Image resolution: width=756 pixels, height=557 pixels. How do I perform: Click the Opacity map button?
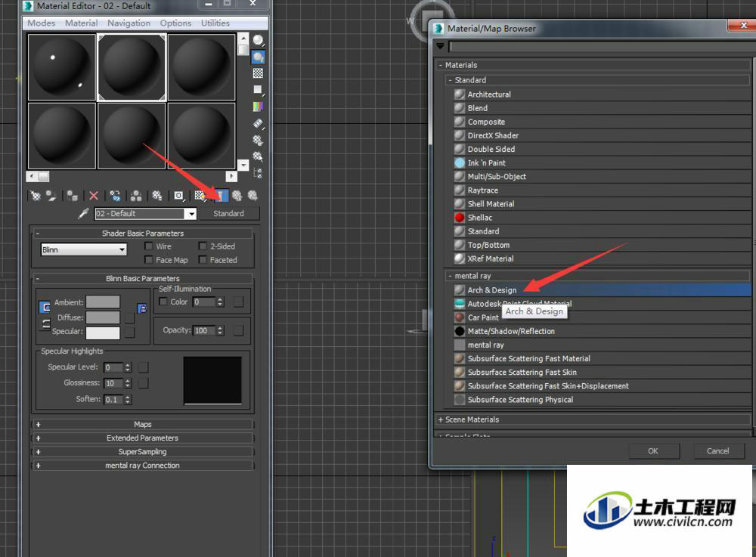(x=238, y=330)
